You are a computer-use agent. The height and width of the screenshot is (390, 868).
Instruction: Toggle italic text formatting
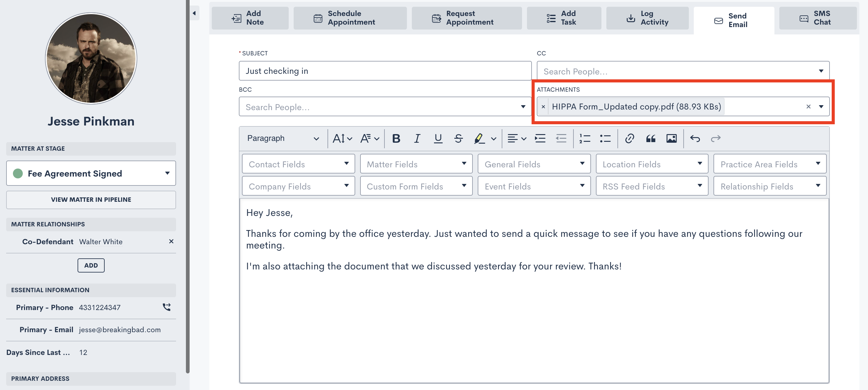[417, 138]
